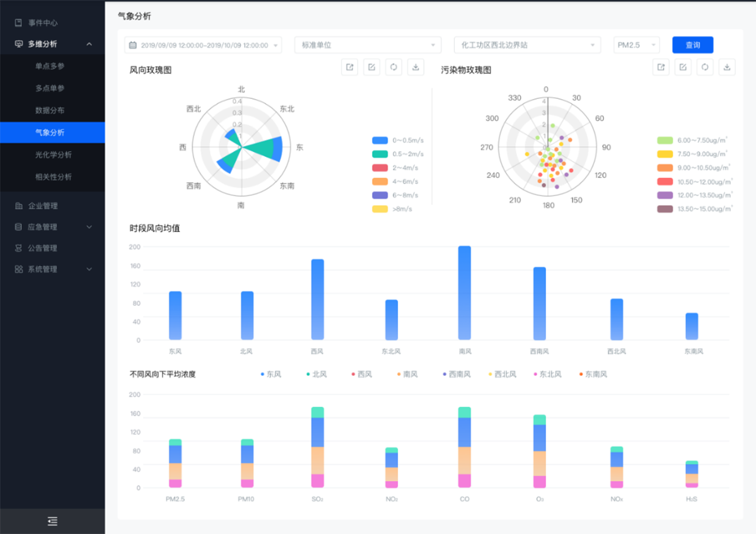Open 光化学分析 in the sidebar
The image size is (756, 534).
54,155
